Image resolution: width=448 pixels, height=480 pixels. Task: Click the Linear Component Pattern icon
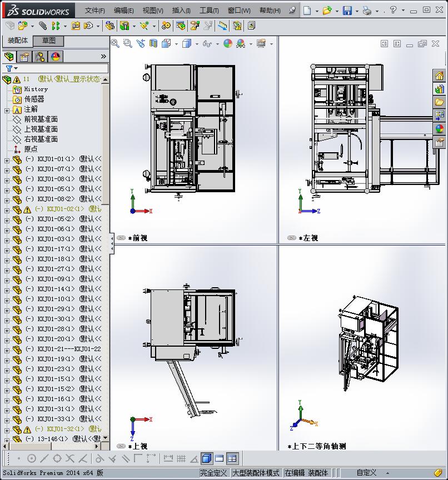(x=56, y=26)
